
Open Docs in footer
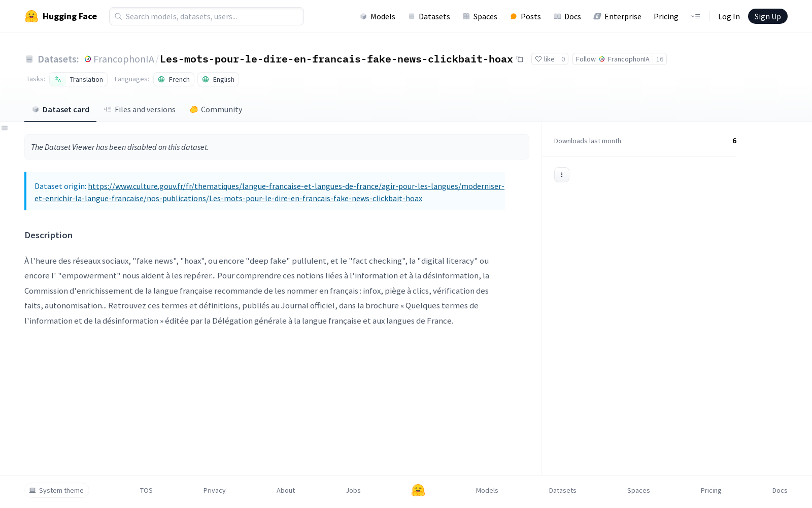pyautogui.click(x=780, y=490)
